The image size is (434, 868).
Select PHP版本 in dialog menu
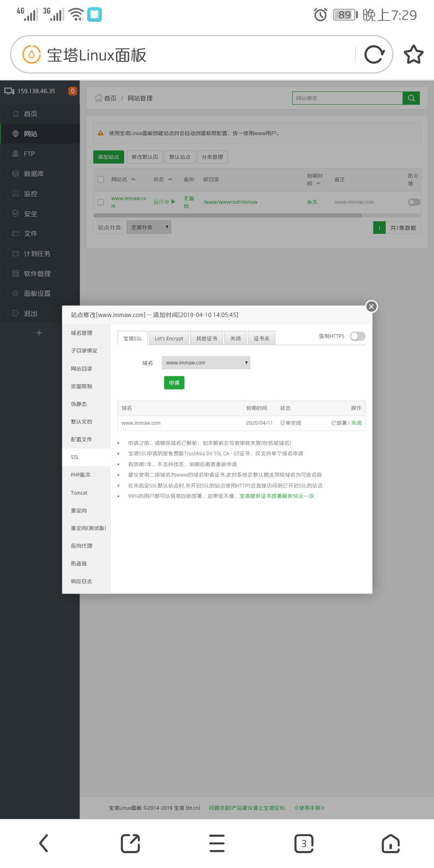[x=86, y=475]
